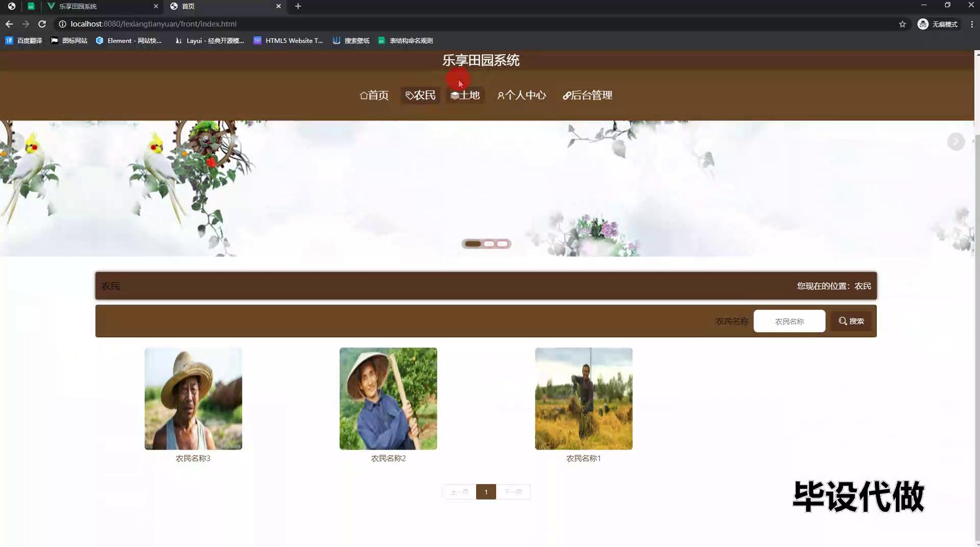Switch to the 乐享田园系统 browser tab
This screenshot has width=980, height=547.
(97, 6)
